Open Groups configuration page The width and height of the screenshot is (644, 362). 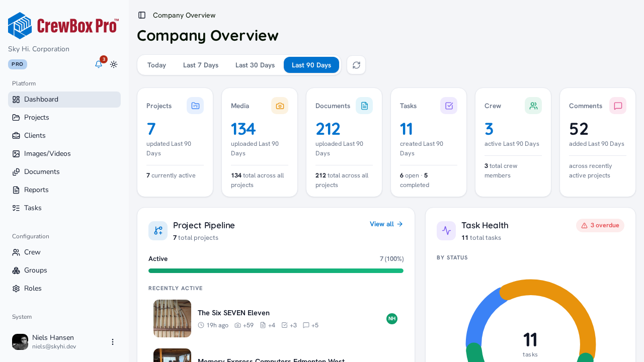point(64,270)
